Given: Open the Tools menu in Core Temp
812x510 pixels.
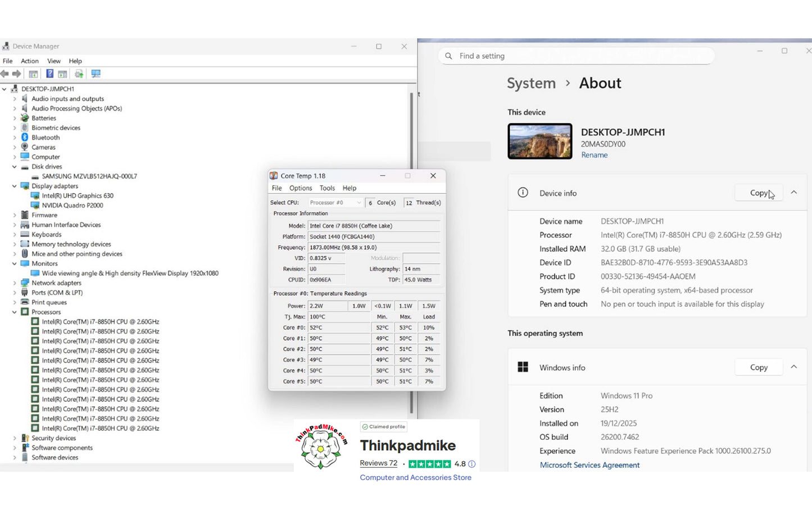Looking at the screenshot, I should (x=327, y=188).
